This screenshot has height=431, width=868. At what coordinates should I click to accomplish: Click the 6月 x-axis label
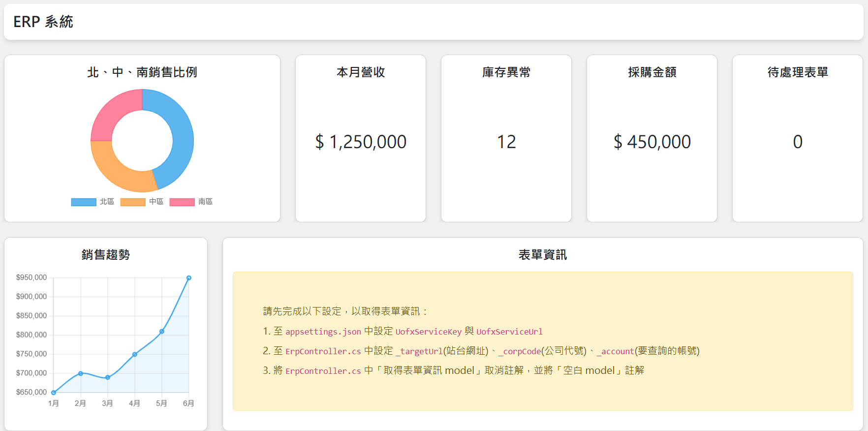(x=188, y=403)
